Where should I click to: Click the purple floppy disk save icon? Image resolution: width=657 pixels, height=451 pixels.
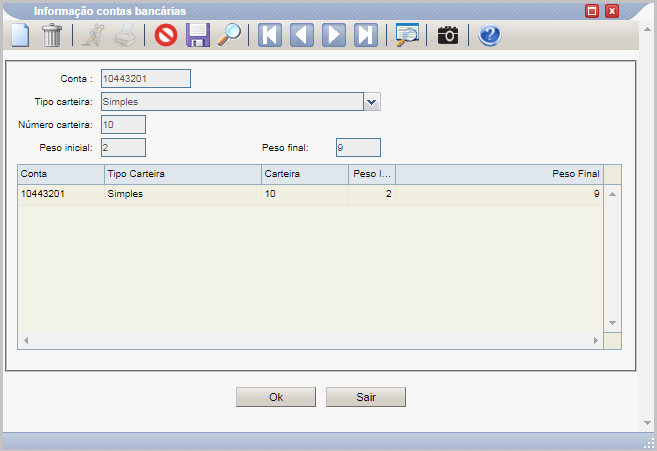tap(198, 35)
